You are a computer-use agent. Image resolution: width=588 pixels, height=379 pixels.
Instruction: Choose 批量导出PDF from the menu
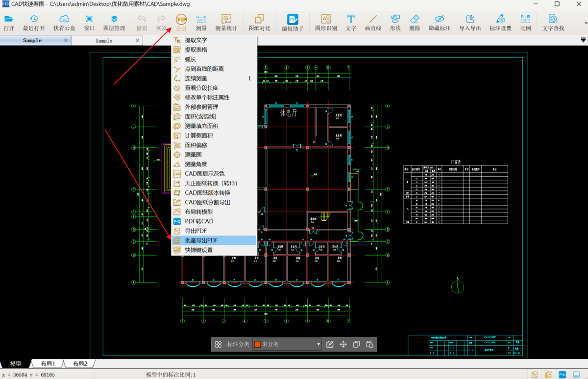[201, 240]
